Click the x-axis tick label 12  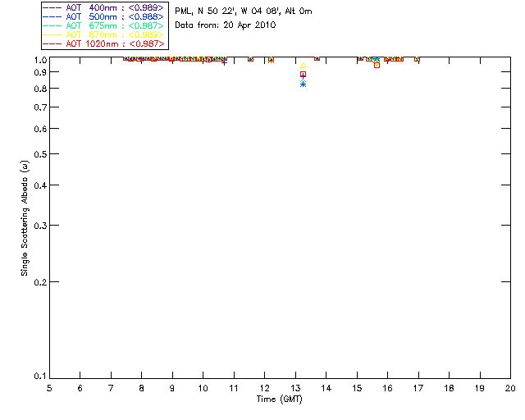264,388
